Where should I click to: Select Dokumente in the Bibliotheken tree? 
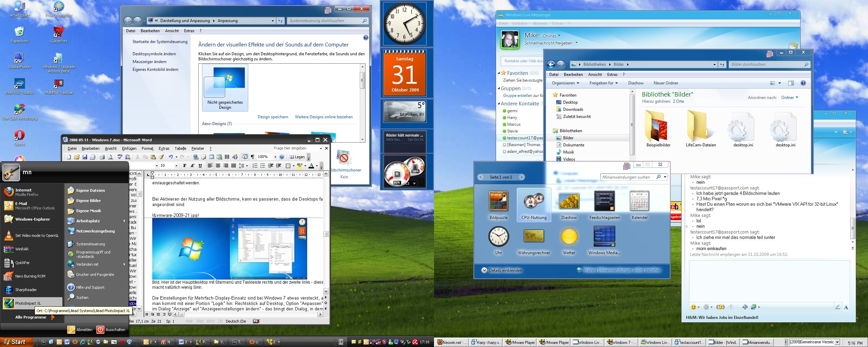click(574, 145)
